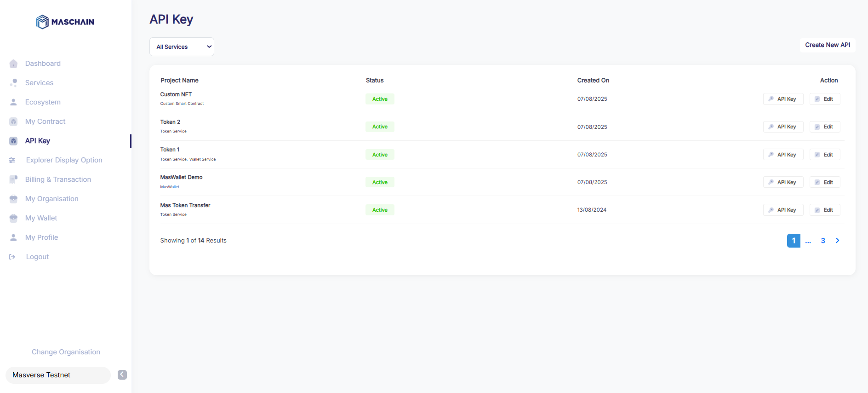This screenshot has width=868, height=393.
Task: Click the Logout arrow icon
Action: pos(12,257)
